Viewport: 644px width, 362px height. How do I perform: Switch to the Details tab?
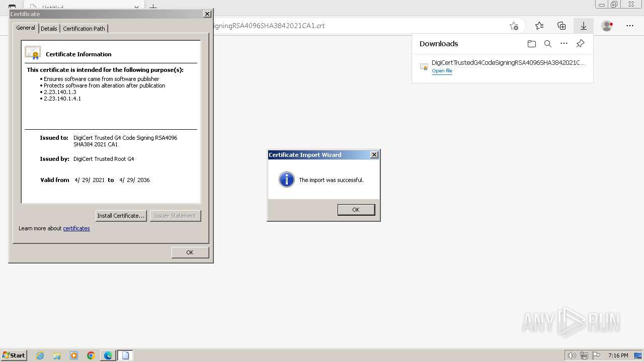click(49, 29)
